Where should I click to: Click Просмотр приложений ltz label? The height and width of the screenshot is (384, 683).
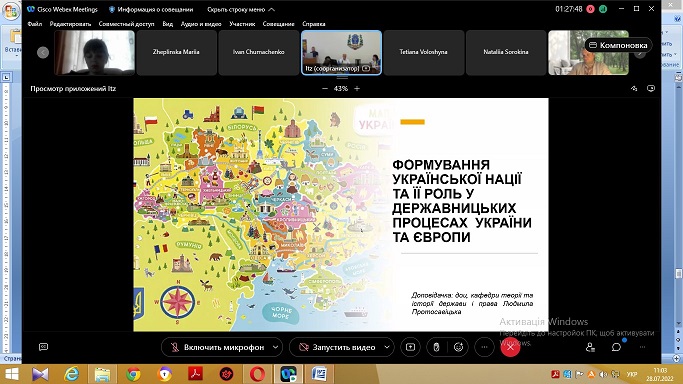[73, 88]
